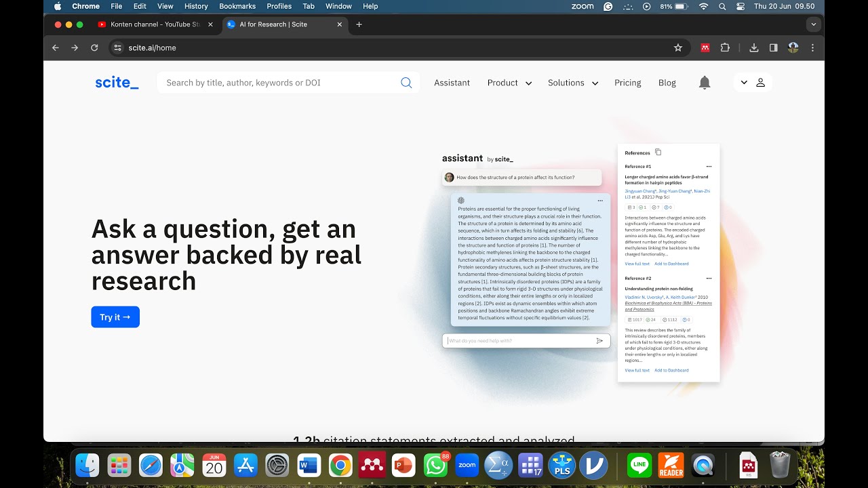Launch Safari from the dock
This screenshot has width=868, height=488.
[x=151, y=465]
